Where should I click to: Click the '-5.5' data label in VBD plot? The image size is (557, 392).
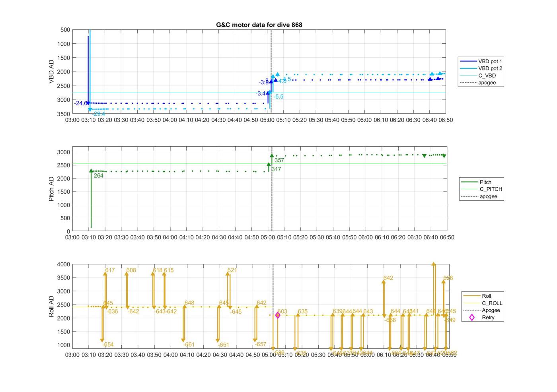(278, 97)
